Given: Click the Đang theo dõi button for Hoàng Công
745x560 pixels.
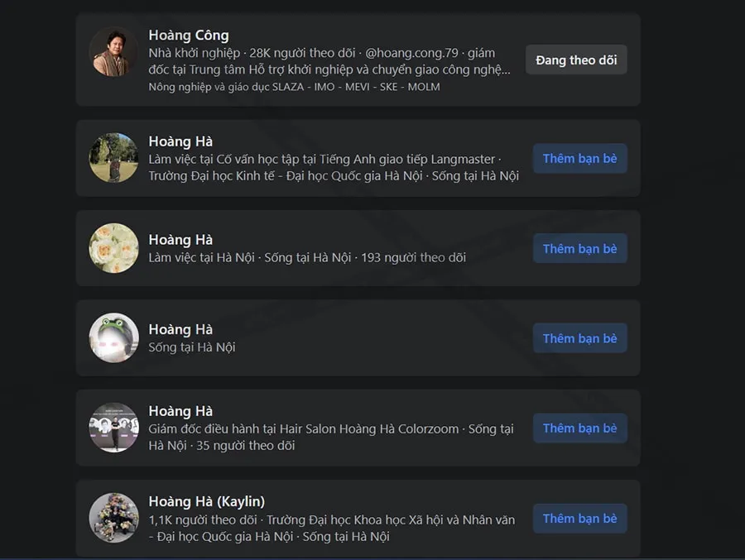Looking at the screenshot, I should click(x=576, y=60).
